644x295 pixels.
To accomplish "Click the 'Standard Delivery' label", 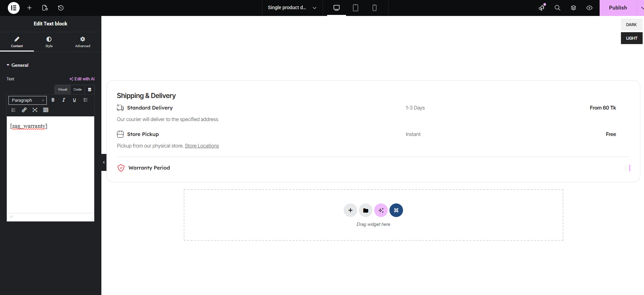I will [150, 108].
